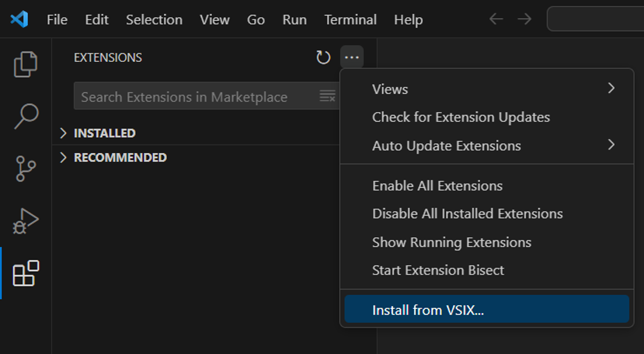Refresh the extensions list
The image size is (644, 354).
tap(323, 58)
